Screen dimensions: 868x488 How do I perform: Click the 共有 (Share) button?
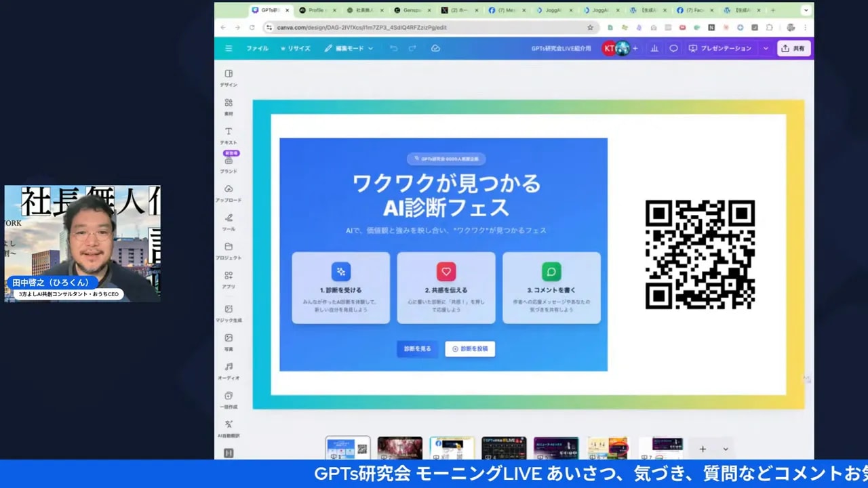(x=793, y=48)
